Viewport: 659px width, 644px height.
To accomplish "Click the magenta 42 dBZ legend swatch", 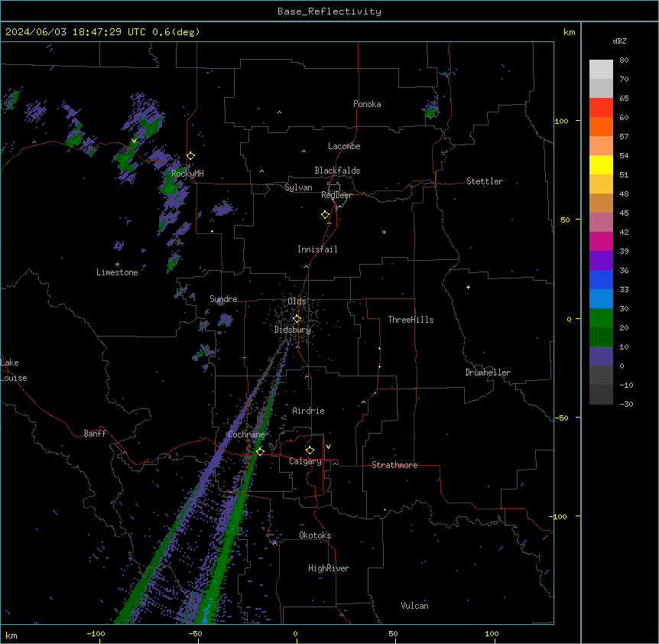I will pyautogui.click(x=601, y=241).
